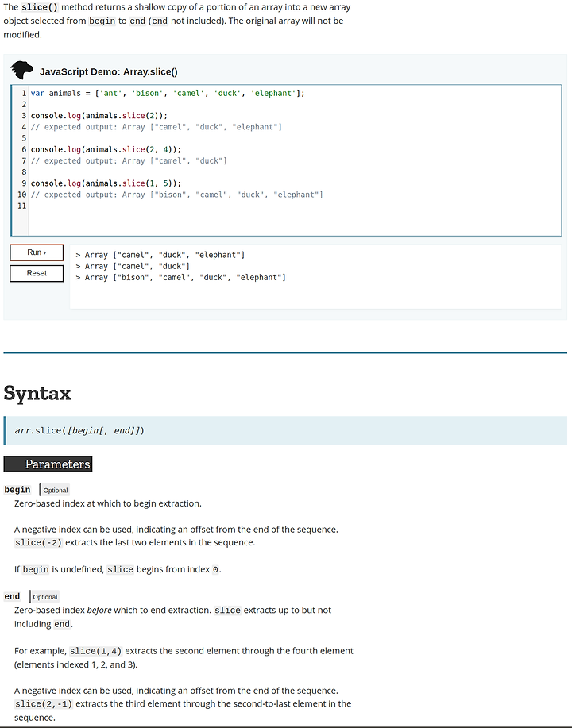Click code line 'console.log(animals.slice(2));'
Viewport: 572px width, 728px height.
pyautogui.click(x=99, y=116)
